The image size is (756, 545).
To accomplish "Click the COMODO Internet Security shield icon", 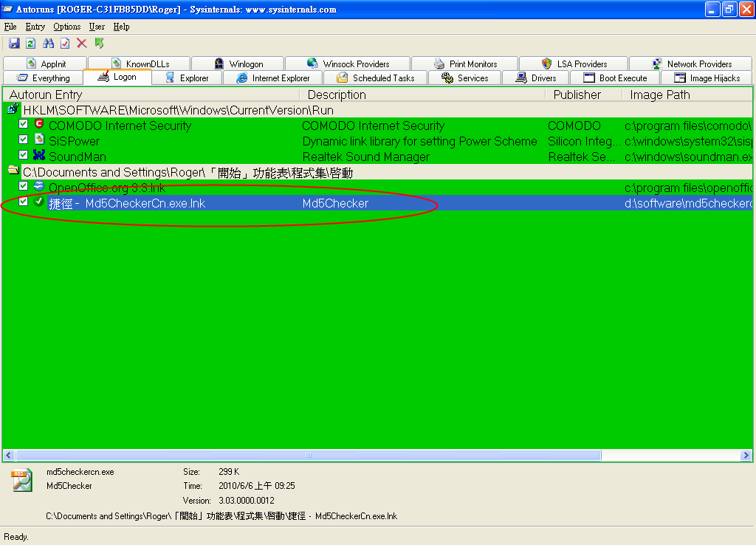I will [x=40, y=124].
